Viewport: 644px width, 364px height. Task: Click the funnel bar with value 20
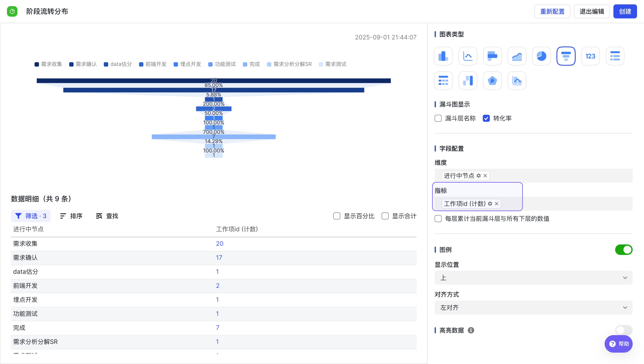point(214,80)
